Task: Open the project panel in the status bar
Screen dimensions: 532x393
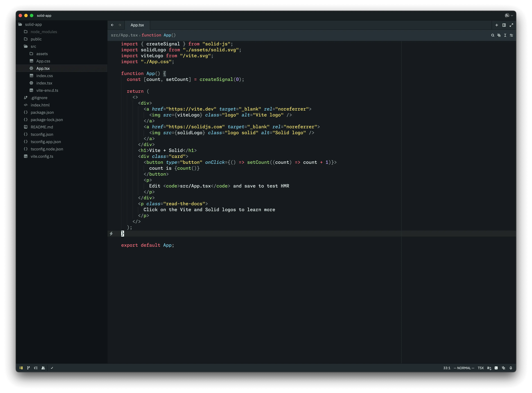Action: pyautogui.click(x=21, y=368)
